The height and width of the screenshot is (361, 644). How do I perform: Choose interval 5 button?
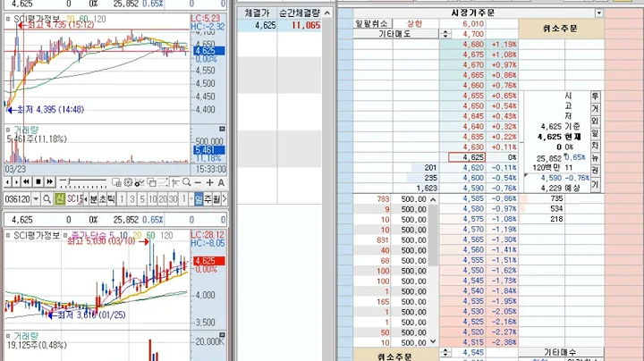click(142, 199)
